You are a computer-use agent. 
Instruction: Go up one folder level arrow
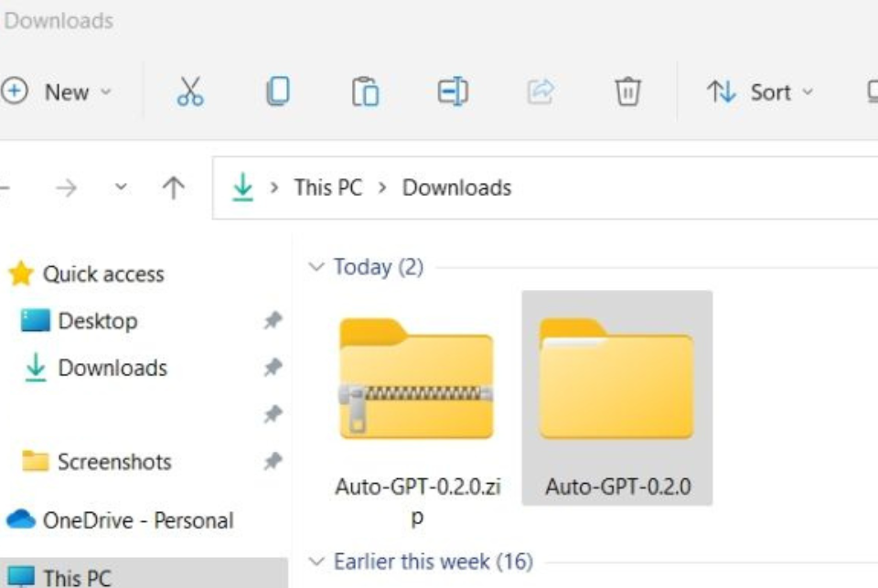[x=173, y=187]
